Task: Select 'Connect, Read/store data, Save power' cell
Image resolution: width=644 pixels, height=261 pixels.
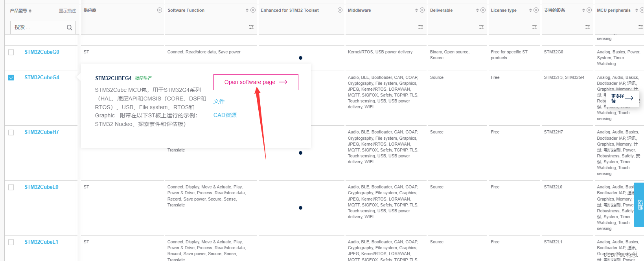Action: [204, 52]
